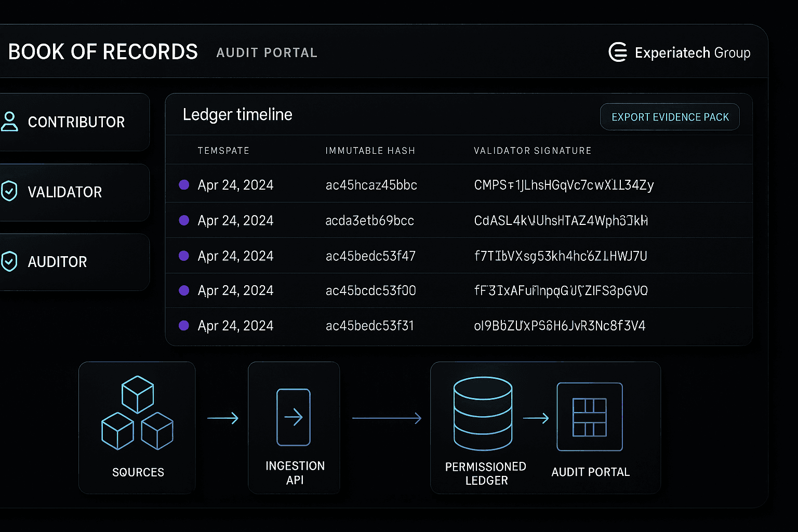
Task: Switch to the Audit Portal tab
Action: coord(267,52)
